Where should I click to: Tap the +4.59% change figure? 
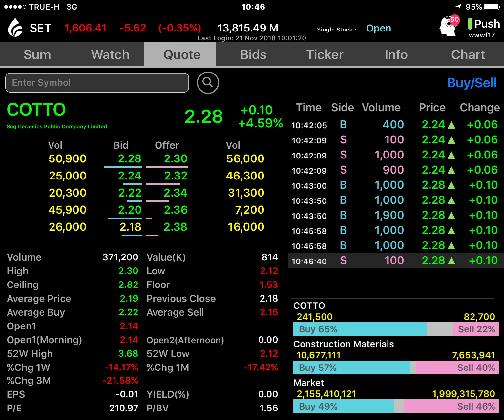(261, 123)
